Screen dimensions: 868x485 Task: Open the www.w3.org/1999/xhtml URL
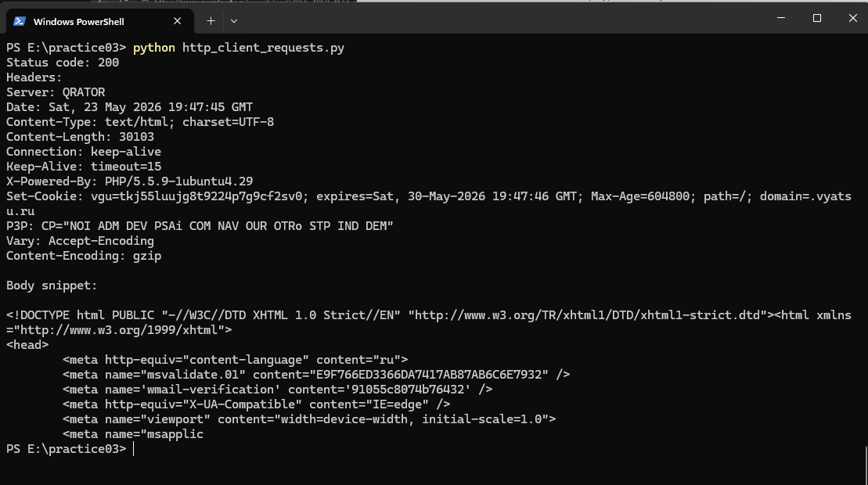coord(122,330)
